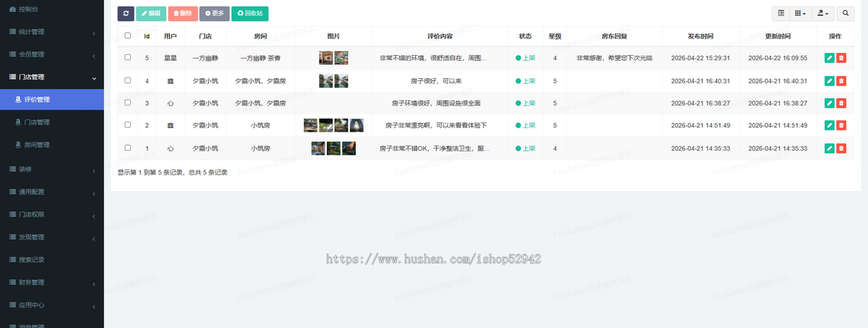
Task: Click the 回收站 recycle bin button
Action: (250, 13)
